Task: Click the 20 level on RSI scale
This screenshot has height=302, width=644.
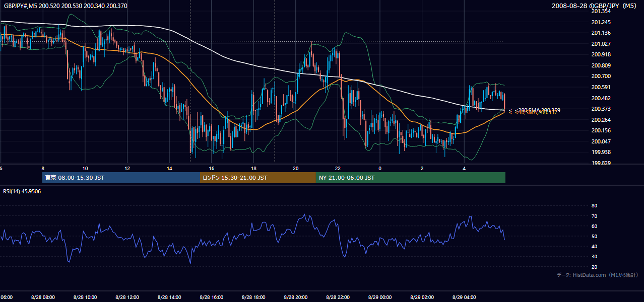Action: (x=594, y=267)
